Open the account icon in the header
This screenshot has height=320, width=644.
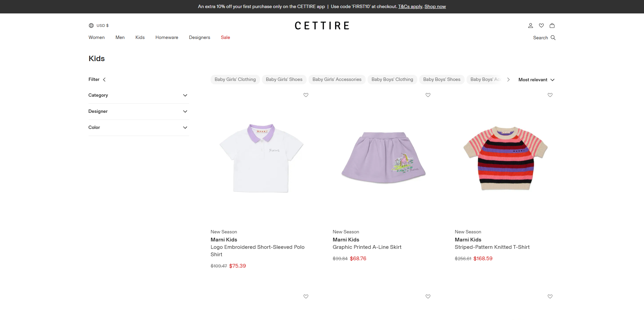(530, 26)
